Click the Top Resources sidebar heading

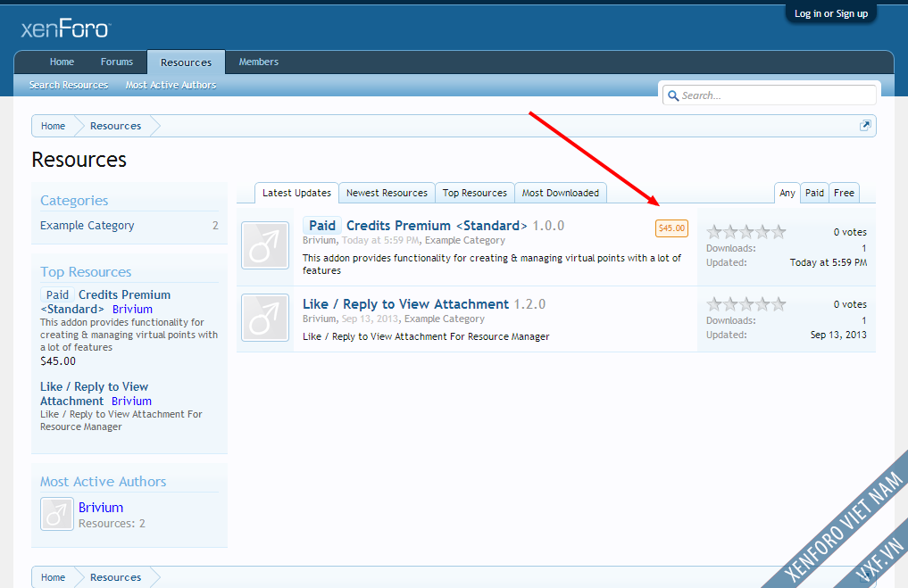(x=86, y=272)
